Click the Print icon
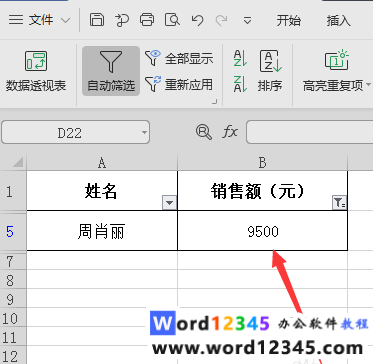 point(147,20)
